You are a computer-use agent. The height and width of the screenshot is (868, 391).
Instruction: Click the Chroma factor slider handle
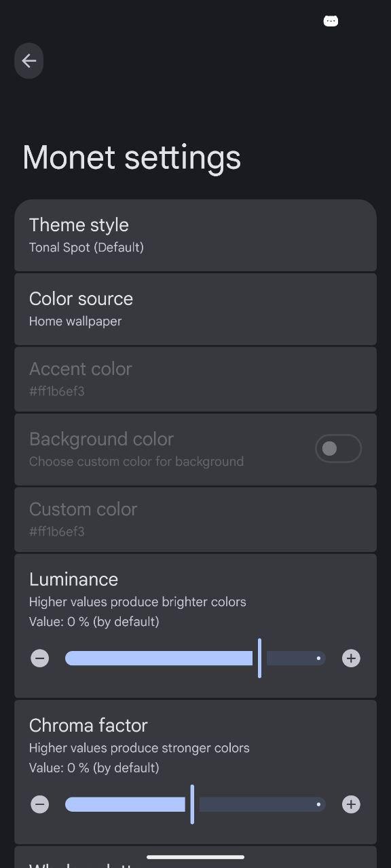pyautogui.click(x=192, y=804)
